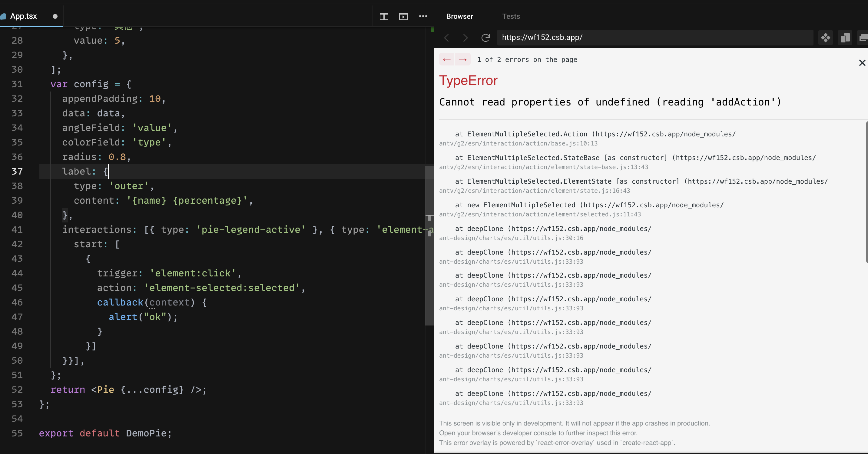868x454 pixels.
Task: Click the copy pages icon beside URL bar
Action: (845, 38)
